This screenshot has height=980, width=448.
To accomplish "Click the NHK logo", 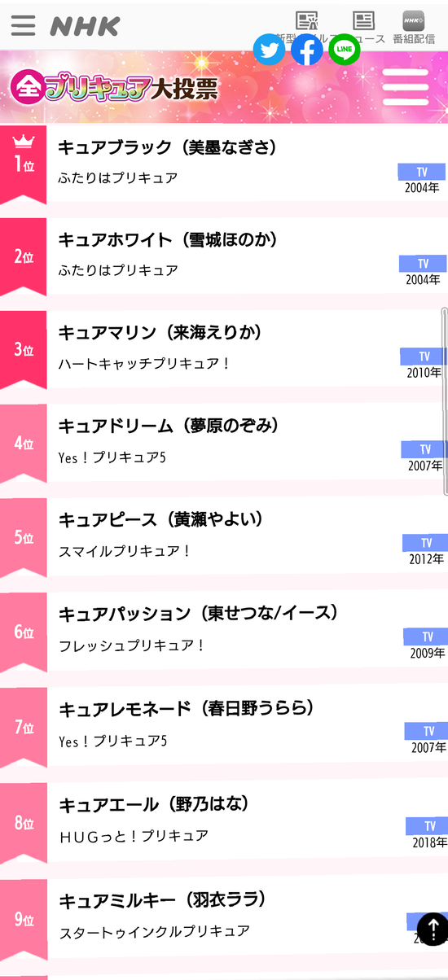I will (85, 26).
